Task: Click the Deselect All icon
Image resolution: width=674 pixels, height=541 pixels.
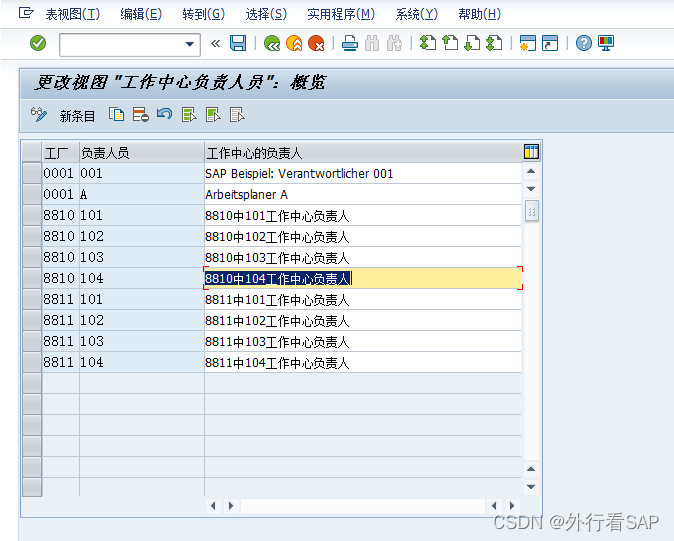Action: tap(237, 115)
